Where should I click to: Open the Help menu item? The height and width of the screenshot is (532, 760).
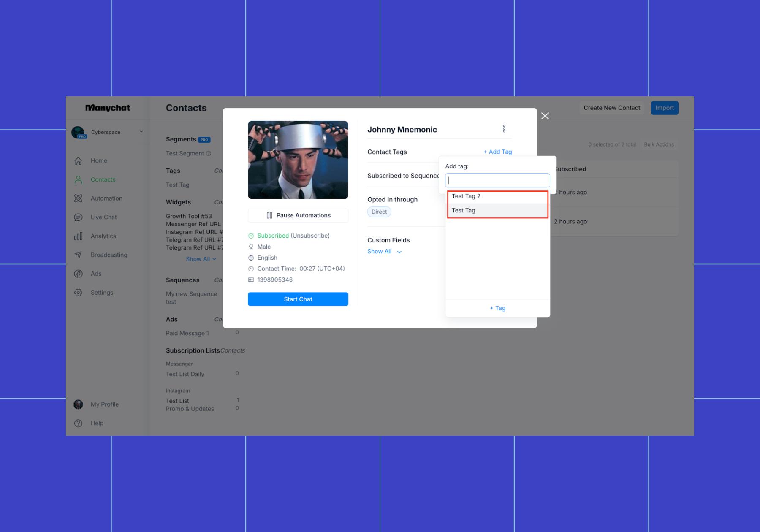coord(97,423)
